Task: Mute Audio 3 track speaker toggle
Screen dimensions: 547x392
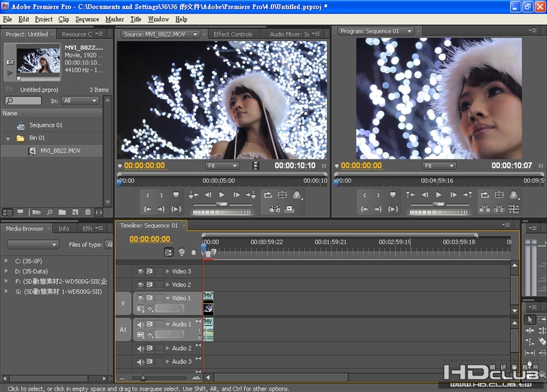Action: (x=140, y=362)
